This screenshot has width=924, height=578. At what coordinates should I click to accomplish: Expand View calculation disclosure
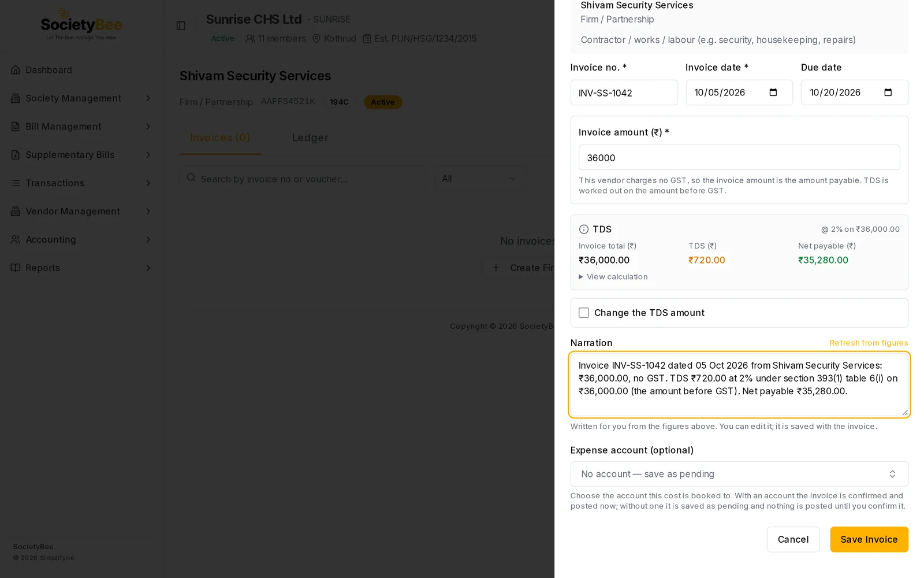(x=613, y=277)
